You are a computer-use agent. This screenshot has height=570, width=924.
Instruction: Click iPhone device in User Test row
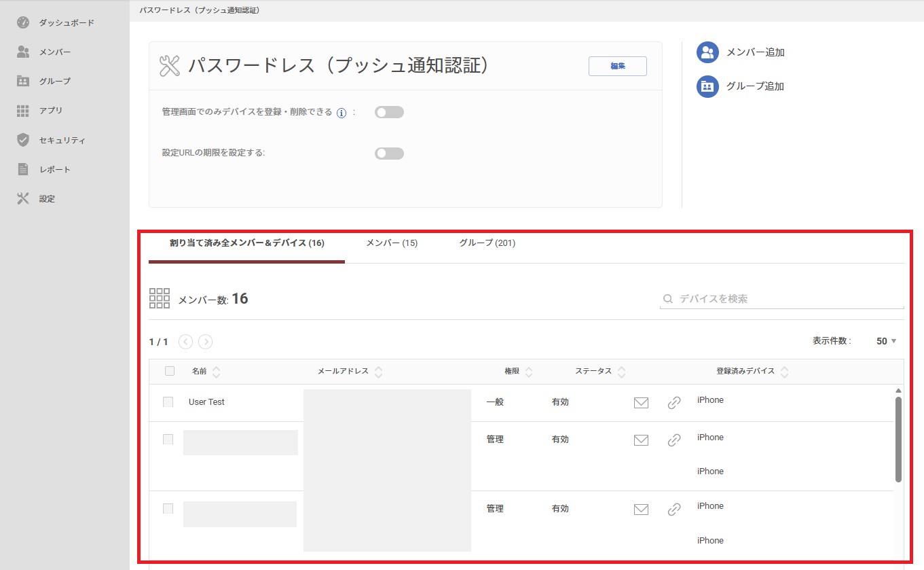[x=710, y=400]
